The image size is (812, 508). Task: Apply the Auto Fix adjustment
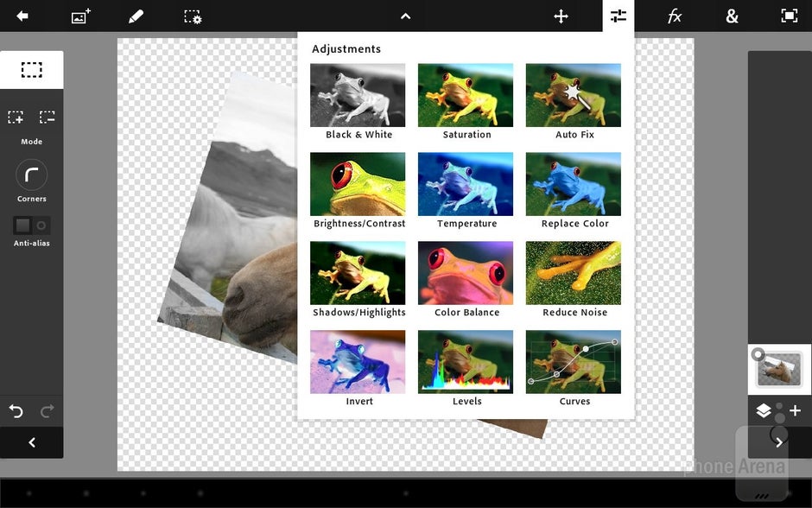click(x=573, y=94)
